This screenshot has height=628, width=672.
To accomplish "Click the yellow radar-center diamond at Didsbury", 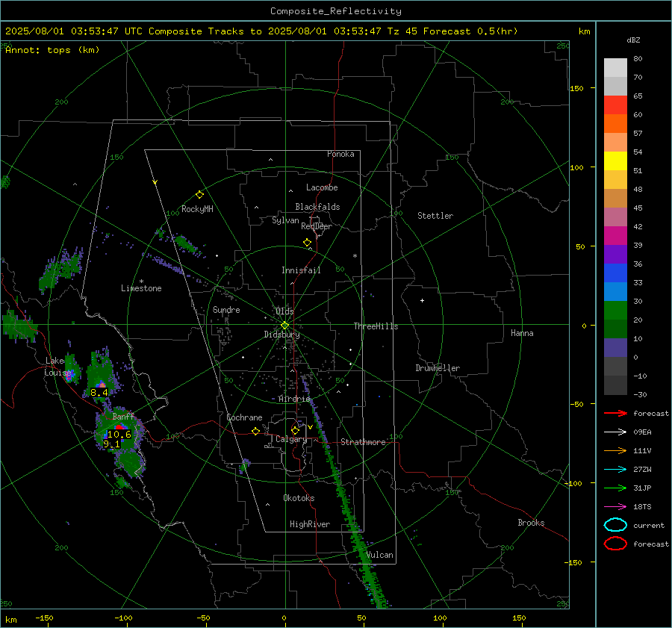I will click(x=285, y=326).
